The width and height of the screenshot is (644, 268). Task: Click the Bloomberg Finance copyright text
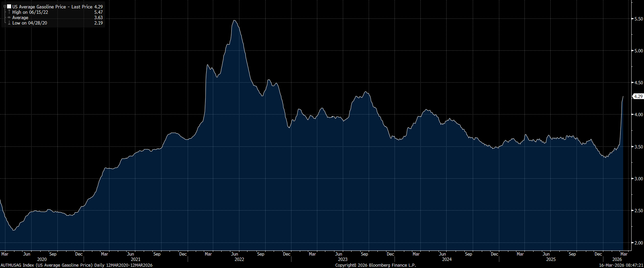click(x=375, y=265)
